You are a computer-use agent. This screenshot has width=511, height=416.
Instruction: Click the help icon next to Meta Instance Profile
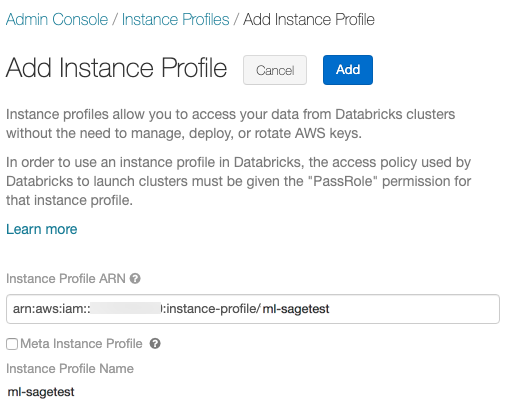tap(155, 343)
